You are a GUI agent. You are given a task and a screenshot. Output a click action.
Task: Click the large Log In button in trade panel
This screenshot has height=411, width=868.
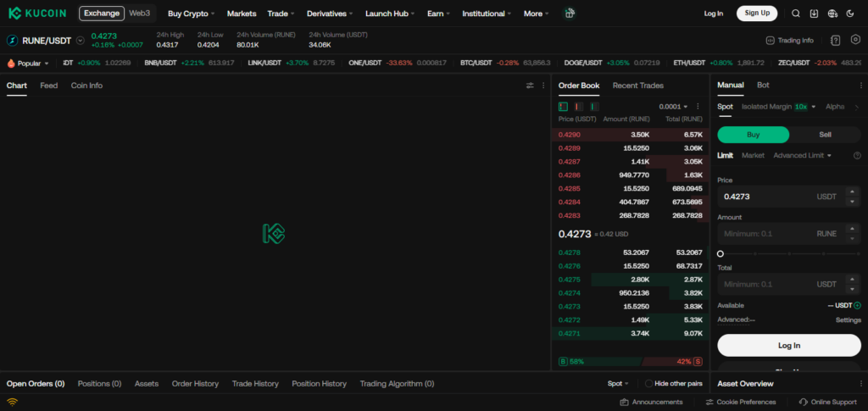(789, 345)
